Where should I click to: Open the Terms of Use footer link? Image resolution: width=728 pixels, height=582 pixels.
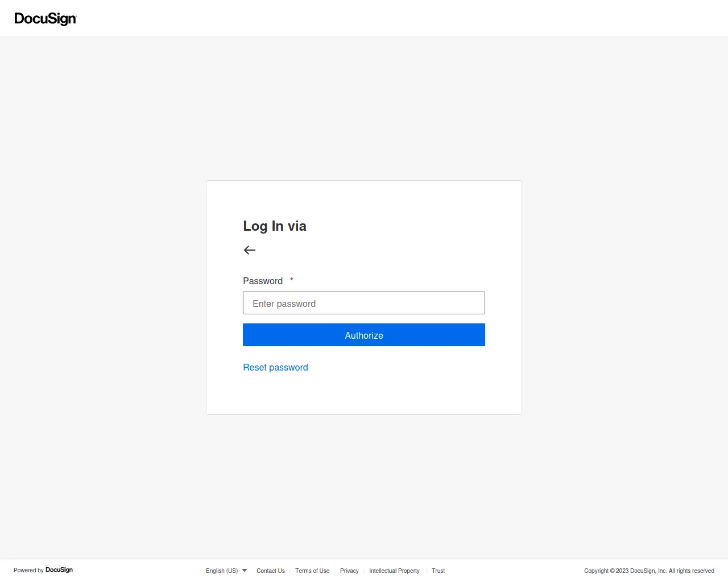coord(312,571)
